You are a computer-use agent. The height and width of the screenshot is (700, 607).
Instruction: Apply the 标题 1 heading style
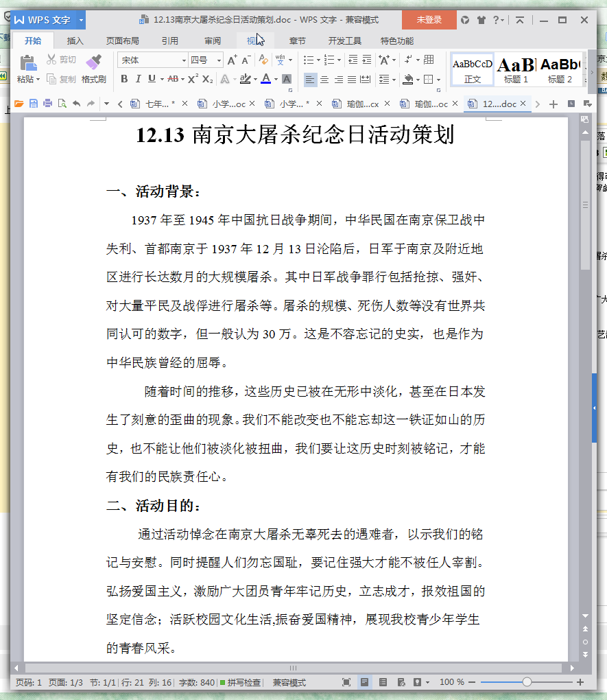pos(516,69)
